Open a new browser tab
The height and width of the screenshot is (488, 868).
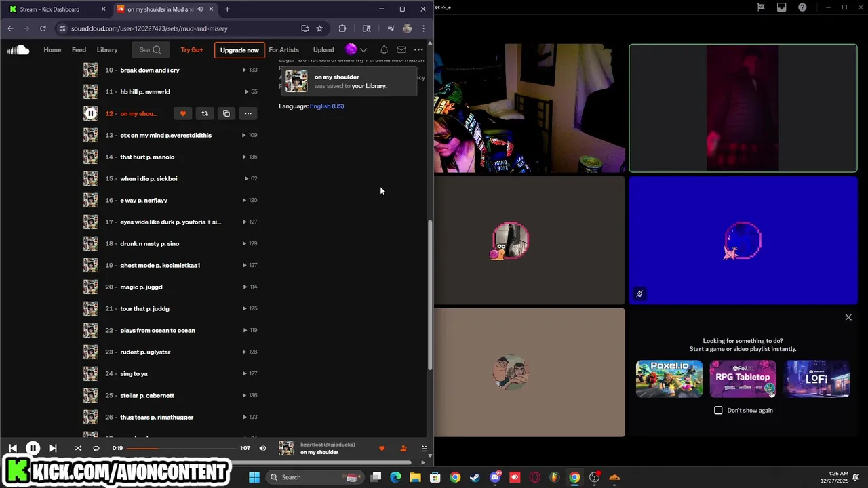click(227, 9)
